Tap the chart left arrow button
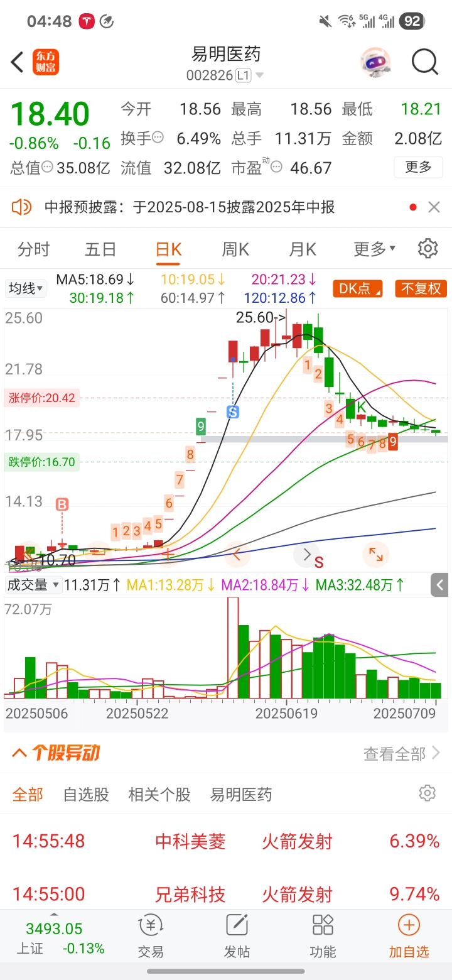This screenshot has width=452, height=980. [x=237, y=555]
